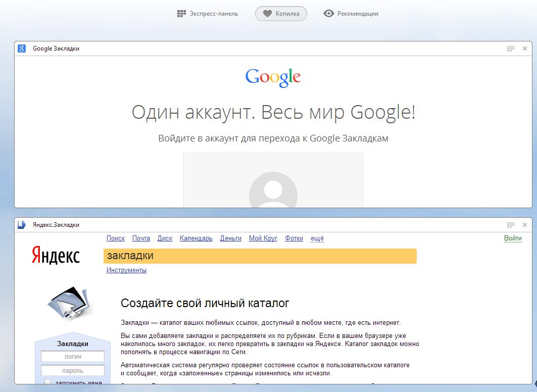Focus the логин input field

coord(73,357)
